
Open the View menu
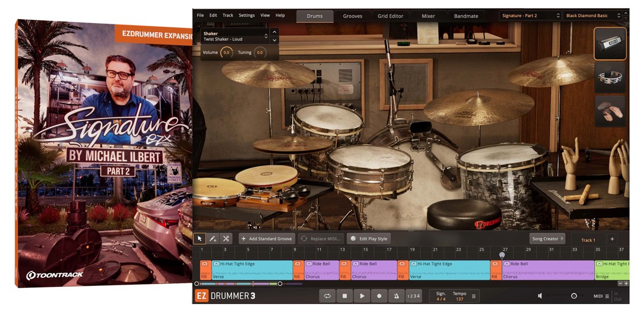tap(265, 16)
